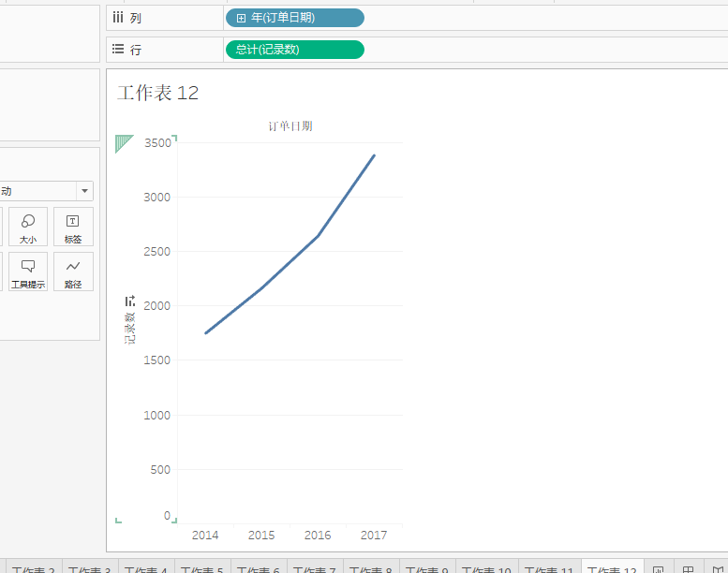Switch to the 工作表 8 tab
The height and width of the screenshot is (573, 728).
(x=370, y=568)
